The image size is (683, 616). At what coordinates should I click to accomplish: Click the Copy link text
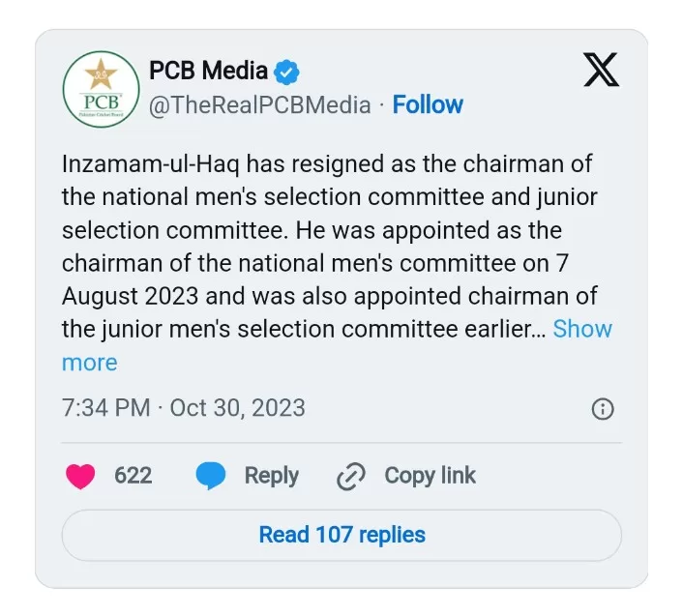[x=430, y=476]
